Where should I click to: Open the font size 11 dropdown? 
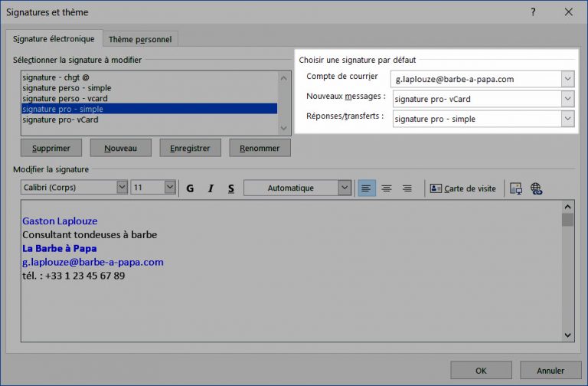[169, 188]
